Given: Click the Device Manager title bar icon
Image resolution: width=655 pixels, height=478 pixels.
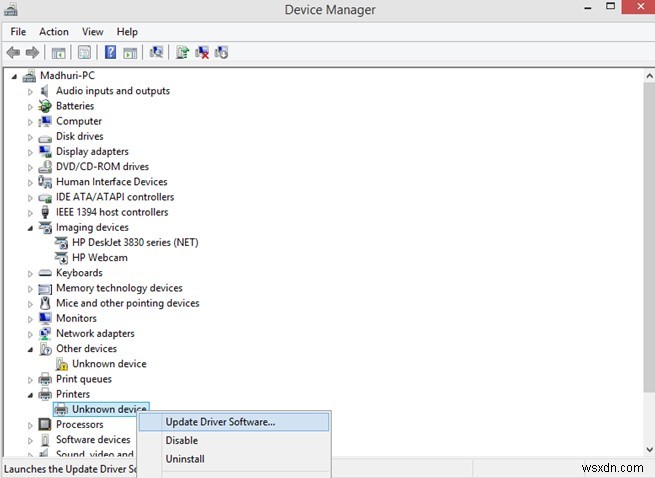Looking at the screenshot, I should (10, 9).
